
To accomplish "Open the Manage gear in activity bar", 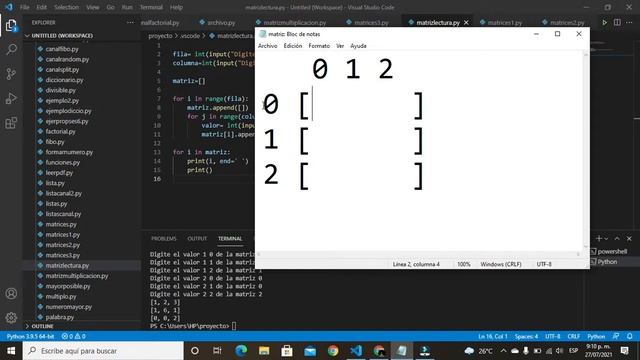I will tap(11, 317).
